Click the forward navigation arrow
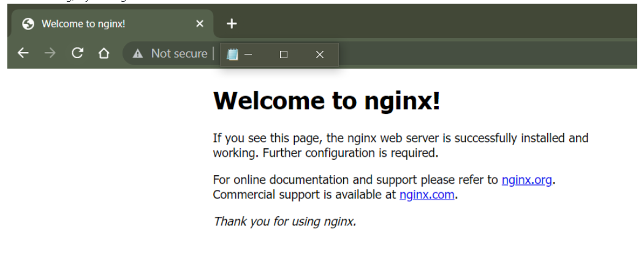 pos(50,53)
